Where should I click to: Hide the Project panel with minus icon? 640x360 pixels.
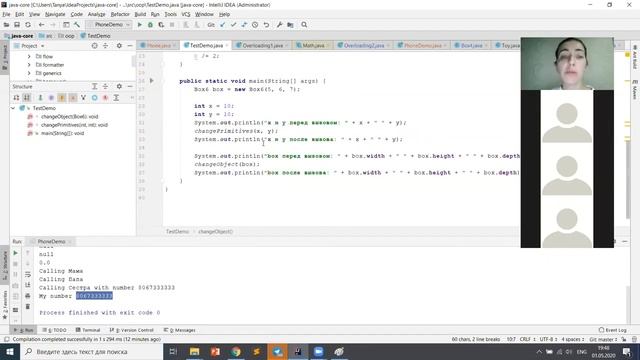click(130, 46)
